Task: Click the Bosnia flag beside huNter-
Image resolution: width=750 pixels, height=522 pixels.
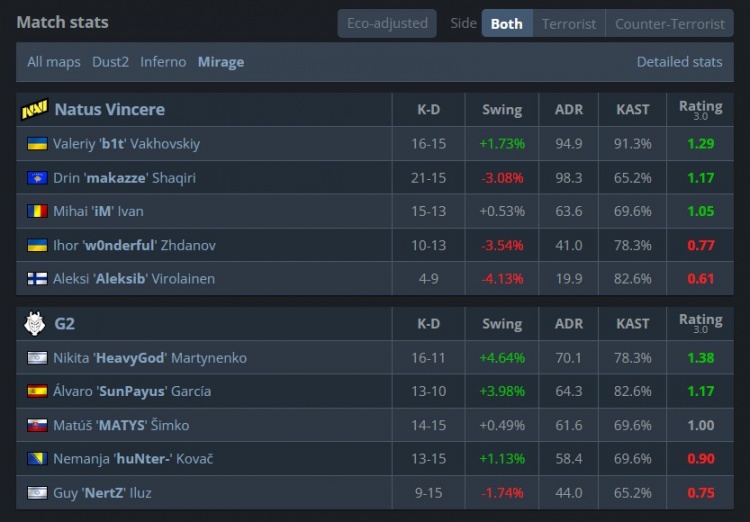Action: [x=37, y=458]
